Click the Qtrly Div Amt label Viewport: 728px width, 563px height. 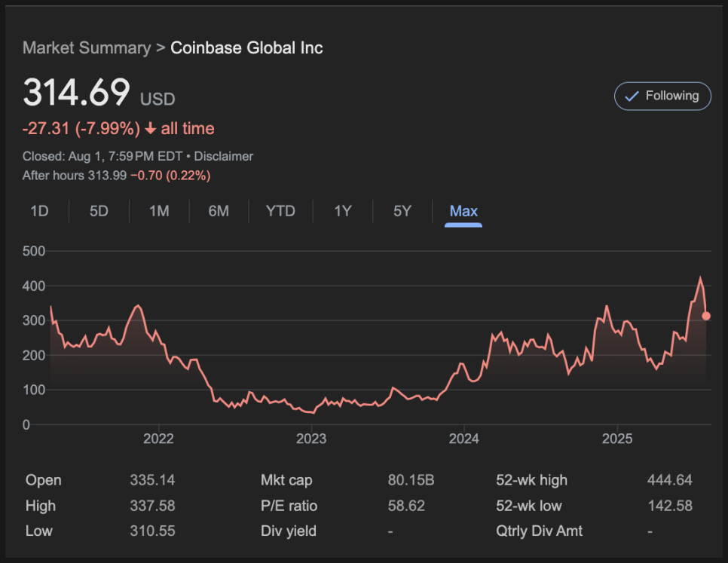pos(539,531)
